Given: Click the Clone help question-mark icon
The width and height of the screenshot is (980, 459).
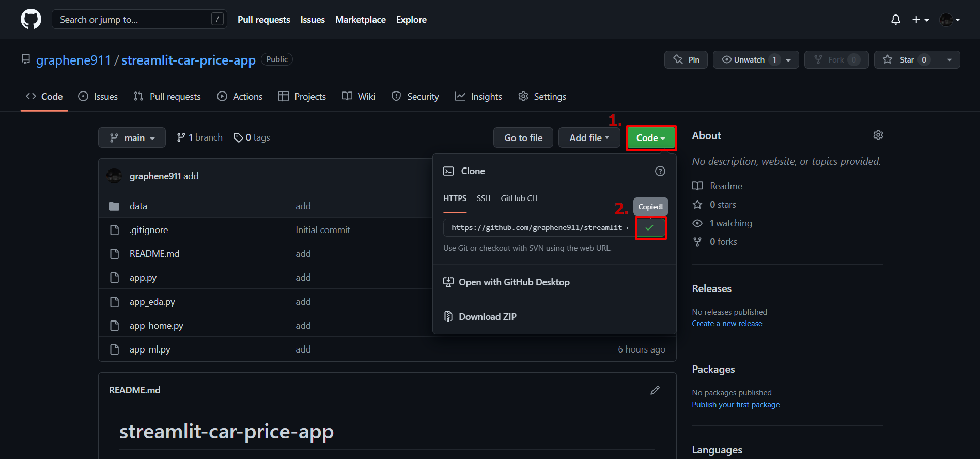Looking at the screenshot, I should (x=660, y=171).
